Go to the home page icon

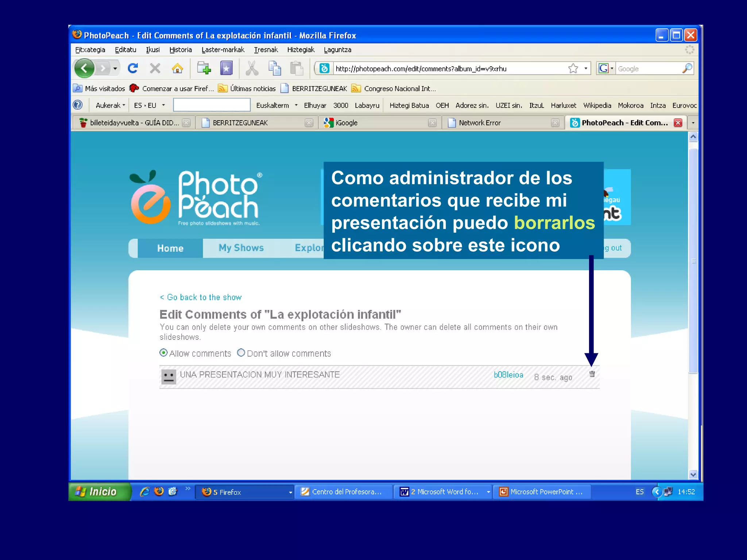click(x=178, y=68)
